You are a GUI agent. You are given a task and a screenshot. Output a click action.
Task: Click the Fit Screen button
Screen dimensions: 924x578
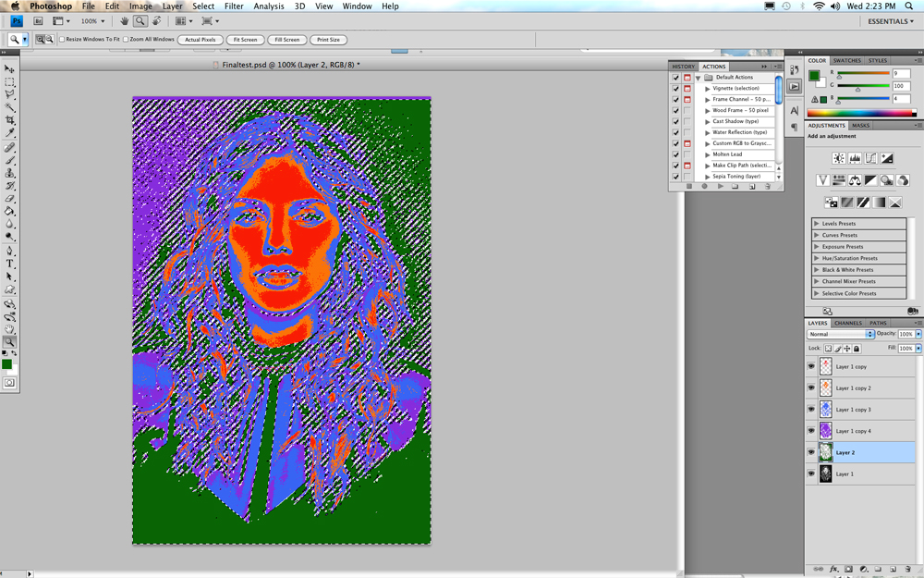(245, 40)
